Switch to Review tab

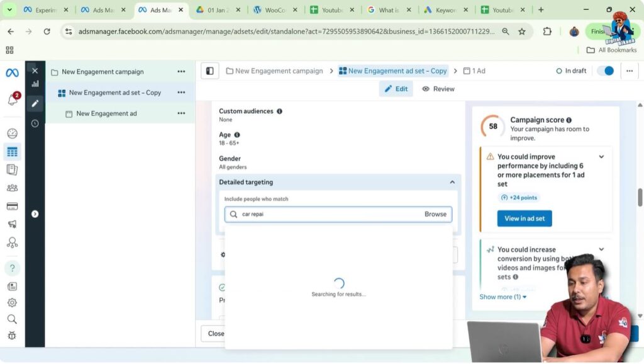(x=438, y=89)
